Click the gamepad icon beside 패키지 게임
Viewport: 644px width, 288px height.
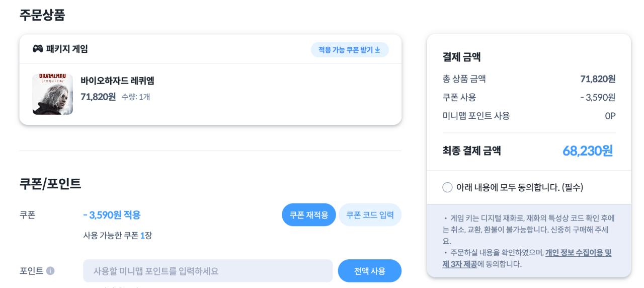pyautogui.click(x=38, y=49)
